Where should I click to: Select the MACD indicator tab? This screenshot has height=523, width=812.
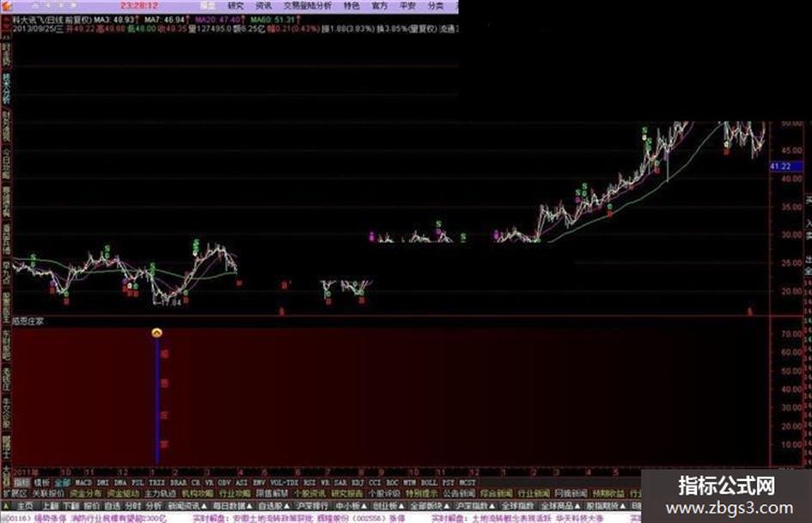[83, 483]
